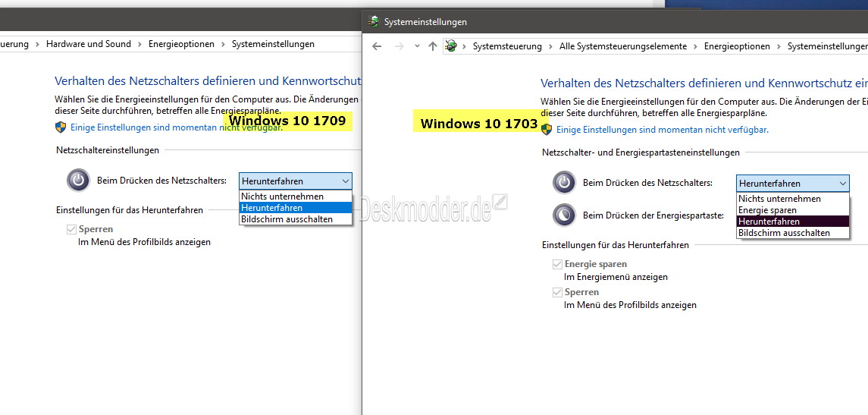Select Energie sparen in 1703 dropdown list
The image size is (868, 415).
click(x=793, y=210)
